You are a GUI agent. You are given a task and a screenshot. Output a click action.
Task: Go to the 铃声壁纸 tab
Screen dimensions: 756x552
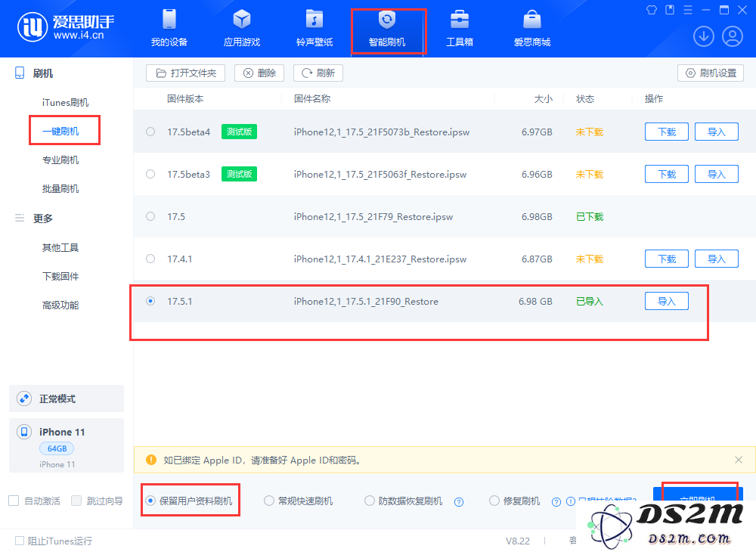pos(314,29)
